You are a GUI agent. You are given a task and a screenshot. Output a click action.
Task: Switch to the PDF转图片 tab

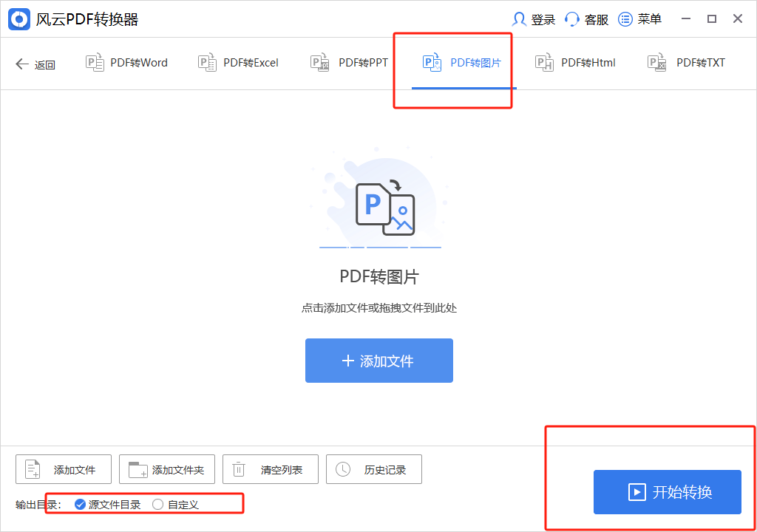[453, 63]
